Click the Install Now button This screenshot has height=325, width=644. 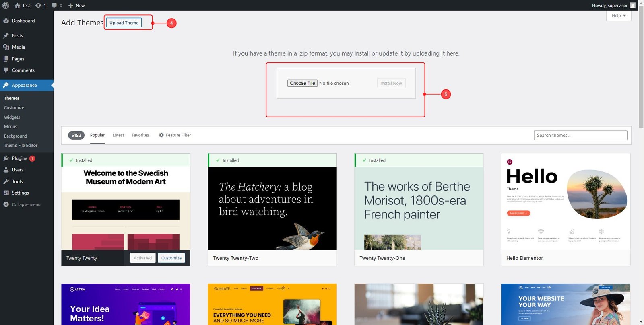click(x=391, y=83)
